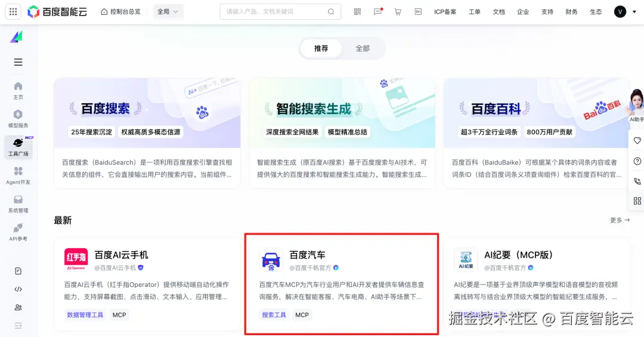Open the apps grid launcher
The height and width of the screenshot is (337, 644).
(13, 12)
